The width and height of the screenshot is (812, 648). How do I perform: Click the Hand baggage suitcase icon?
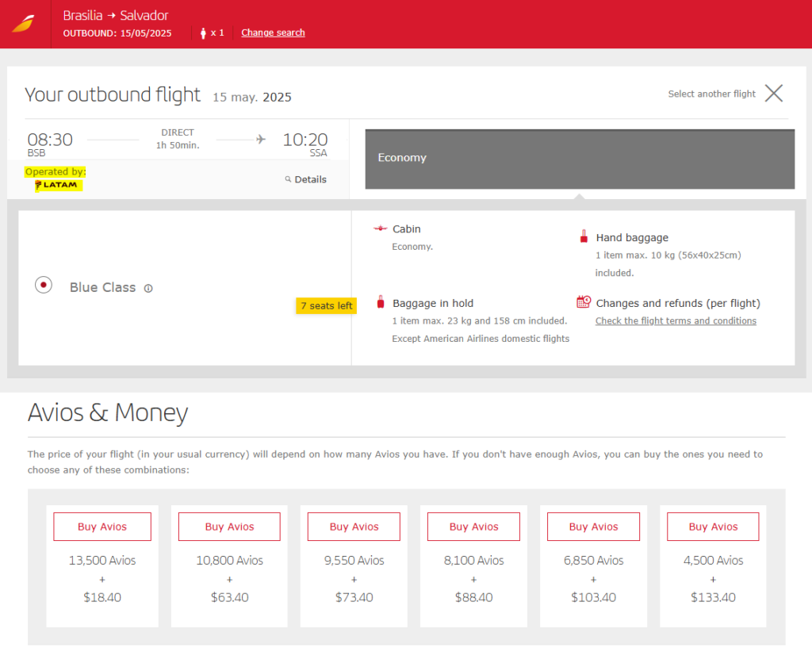[x=584, y=236]
